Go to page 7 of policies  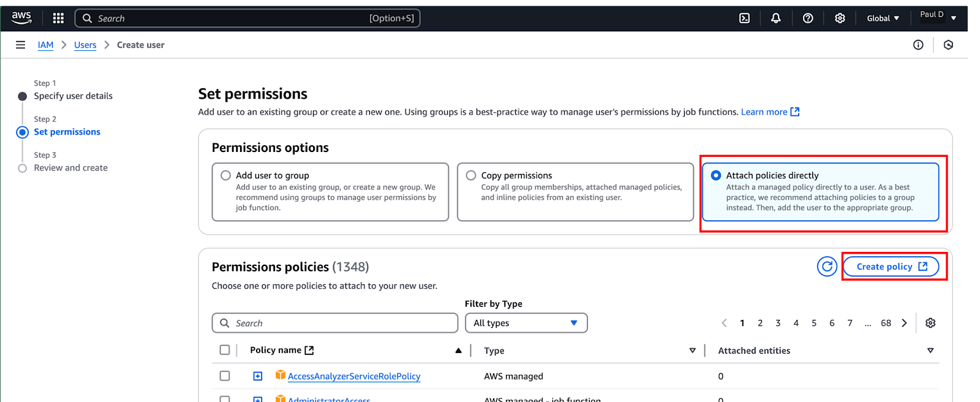click(850, 323)
